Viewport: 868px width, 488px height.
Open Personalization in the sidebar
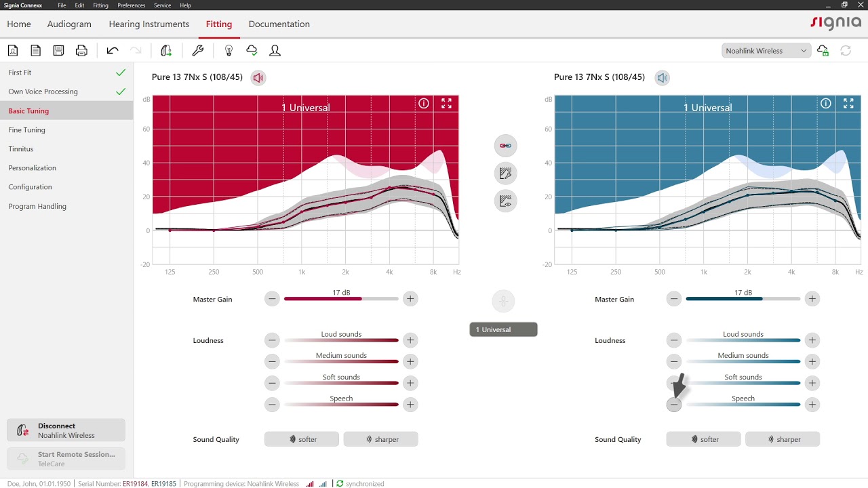click(x=66, y=168)
